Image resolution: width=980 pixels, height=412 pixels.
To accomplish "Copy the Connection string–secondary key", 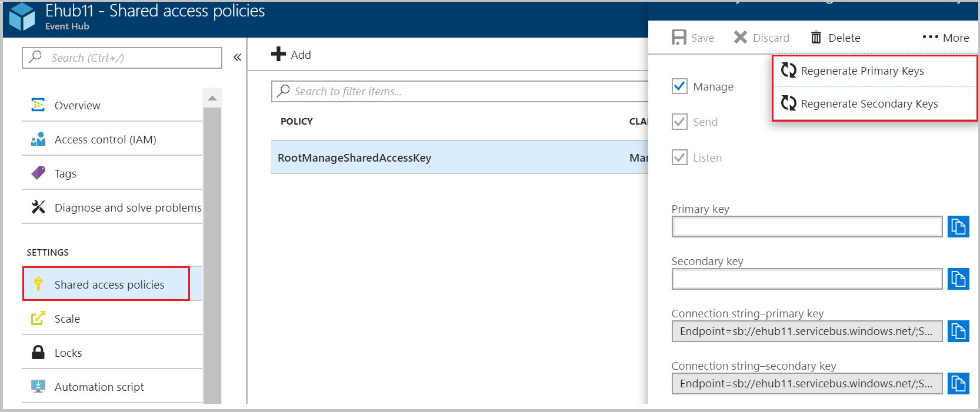I will click(x=958, y=383).
